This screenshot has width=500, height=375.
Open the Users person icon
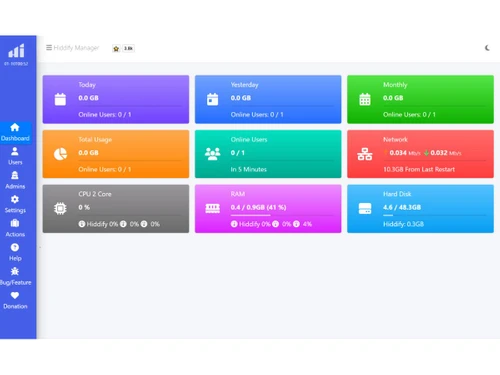pos(15,151)
